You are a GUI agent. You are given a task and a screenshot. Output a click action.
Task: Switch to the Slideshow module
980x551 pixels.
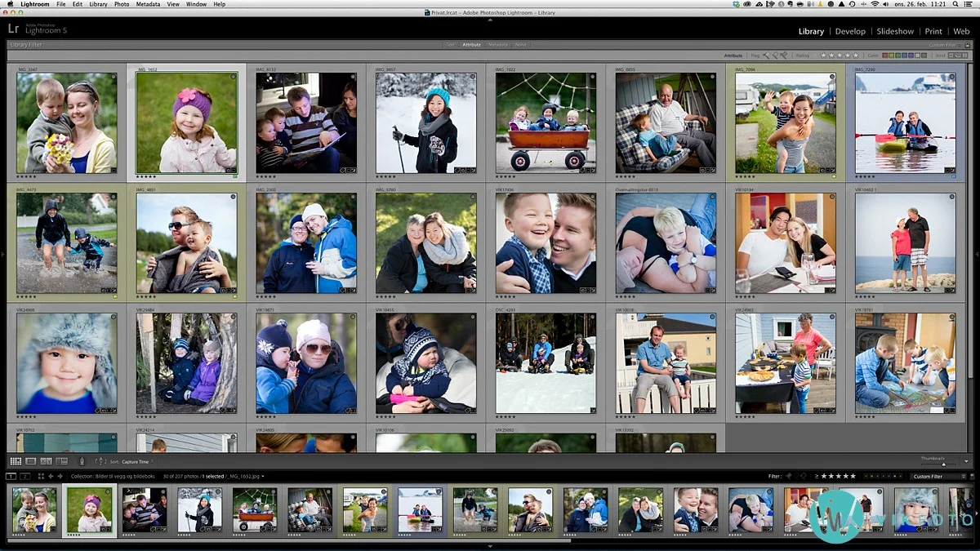click(x=895, y=31)
